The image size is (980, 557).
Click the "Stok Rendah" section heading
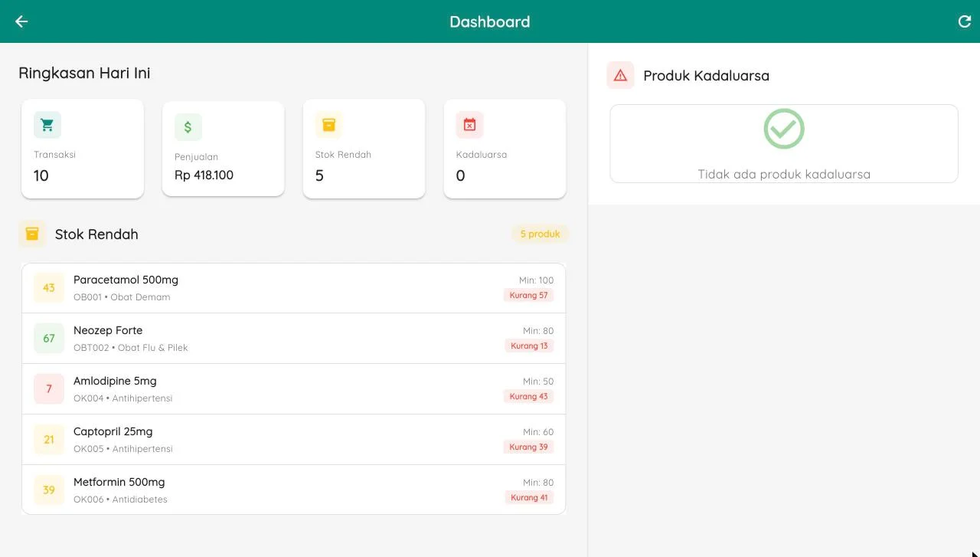(96, 234)
